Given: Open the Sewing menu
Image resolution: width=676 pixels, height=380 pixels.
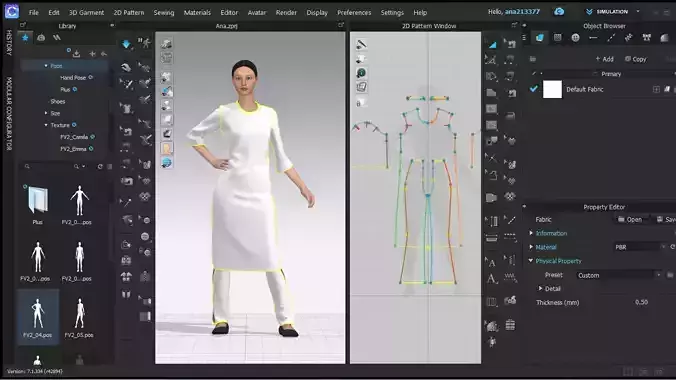Looking at the screenshot, I should coord(164,13).
